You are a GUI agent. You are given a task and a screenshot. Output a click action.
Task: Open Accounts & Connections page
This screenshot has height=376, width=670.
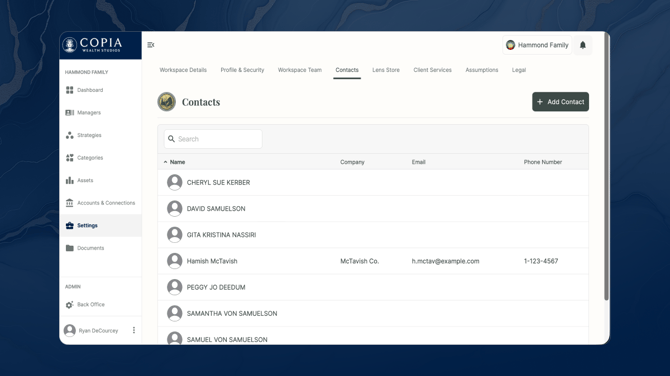[106, 203]
